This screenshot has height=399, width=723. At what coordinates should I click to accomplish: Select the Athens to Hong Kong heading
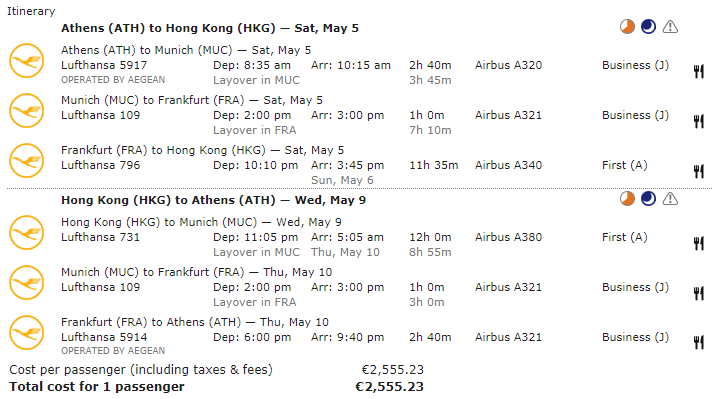pyautogui.click(x=210, y=28)
